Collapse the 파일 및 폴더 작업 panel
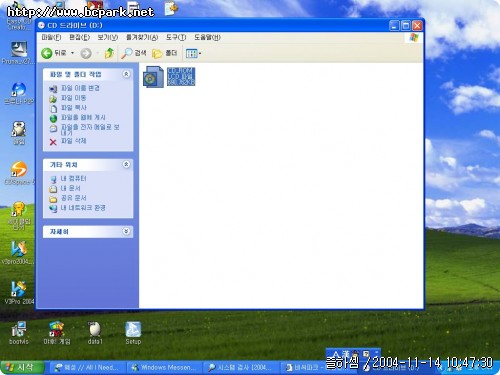The image size is (500, 375). (x=126, y=74)
